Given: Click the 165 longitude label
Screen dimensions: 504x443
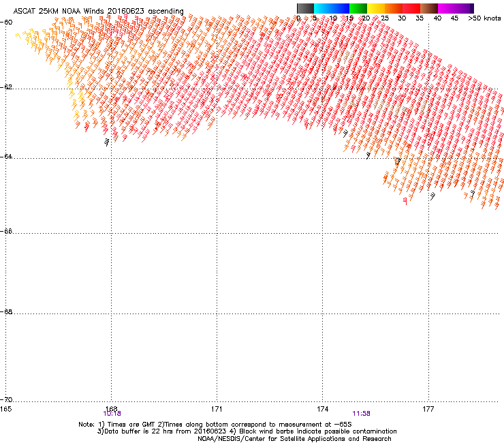Looking at the screenshot, I should (x=6, y=409).
